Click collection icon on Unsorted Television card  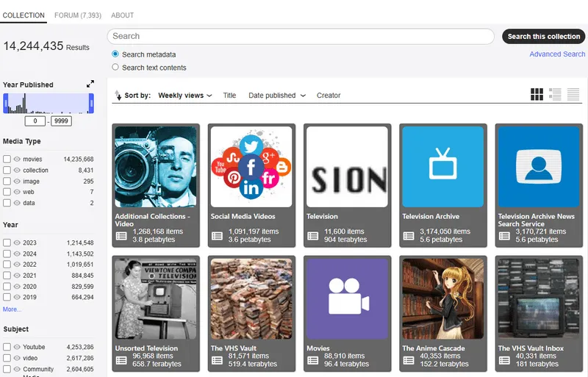[121, 360]
